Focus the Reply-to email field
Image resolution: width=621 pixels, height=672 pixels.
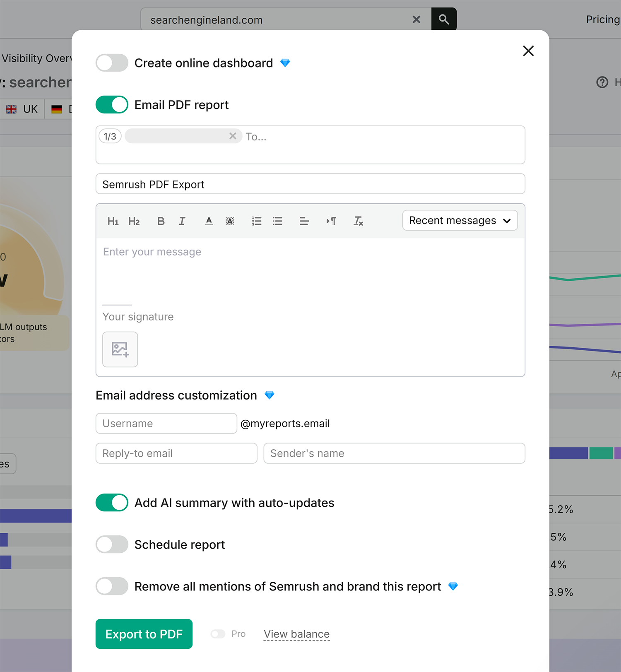[176, 453]
